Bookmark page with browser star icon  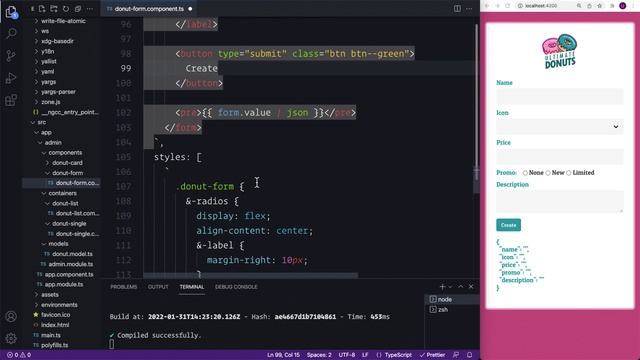pos(600,6)
